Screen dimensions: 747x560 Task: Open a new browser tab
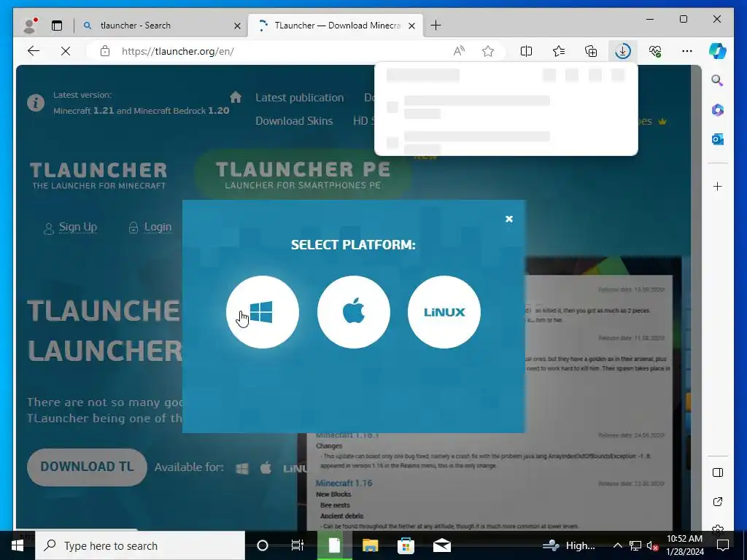(x=436, y=26)
